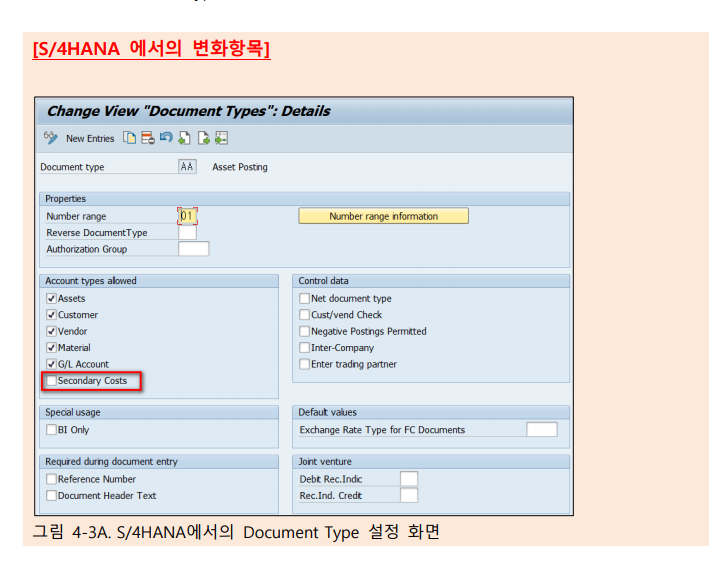Click the Reverse DocumentType input field
The image size is (709, 561).
point(187,232)
